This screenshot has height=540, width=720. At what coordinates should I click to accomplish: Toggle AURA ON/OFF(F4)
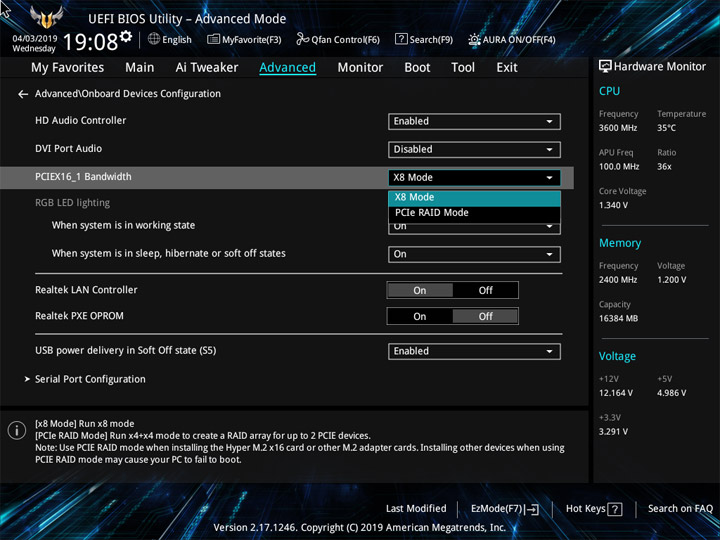(512, 40)
